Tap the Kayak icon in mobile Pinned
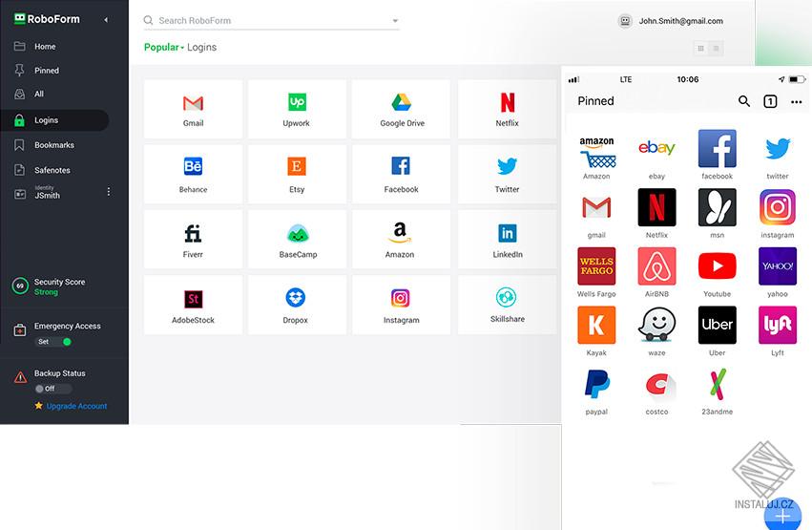812x530 pixels. (596, 325)
